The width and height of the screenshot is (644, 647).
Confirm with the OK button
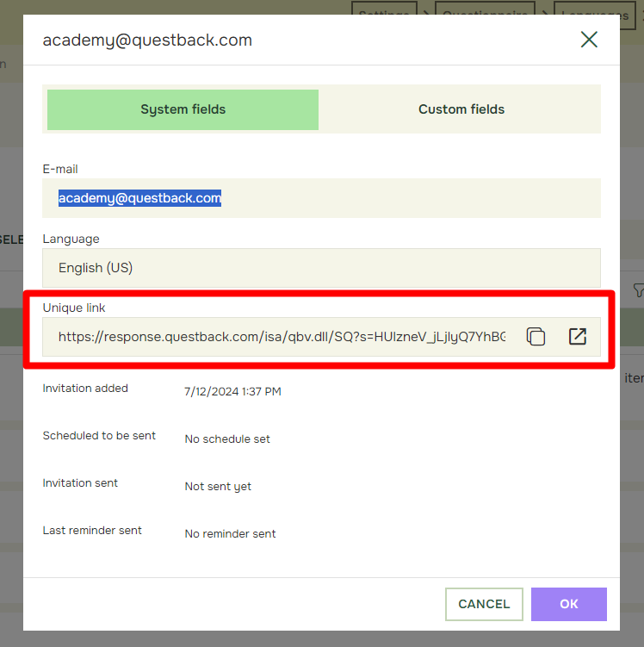[568, 604]
